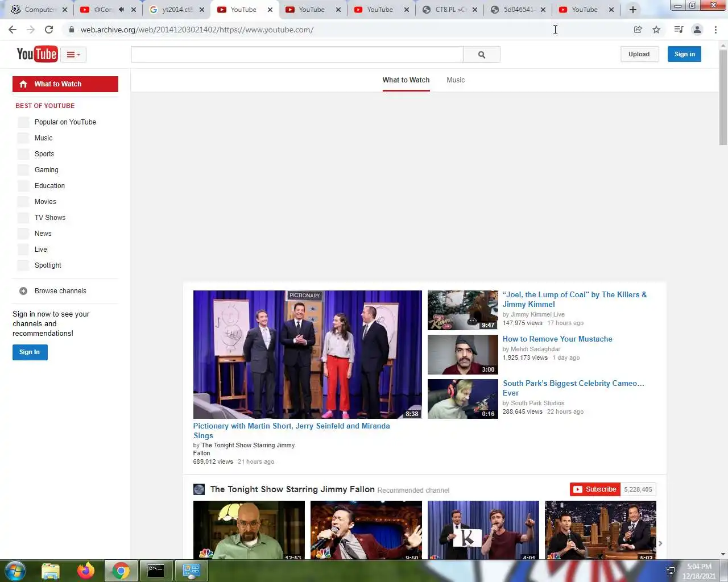Subscribe to The Tonight Show channel
This screenshot has height=582, width=728.
pyautogui.click(x=595, y=489)
